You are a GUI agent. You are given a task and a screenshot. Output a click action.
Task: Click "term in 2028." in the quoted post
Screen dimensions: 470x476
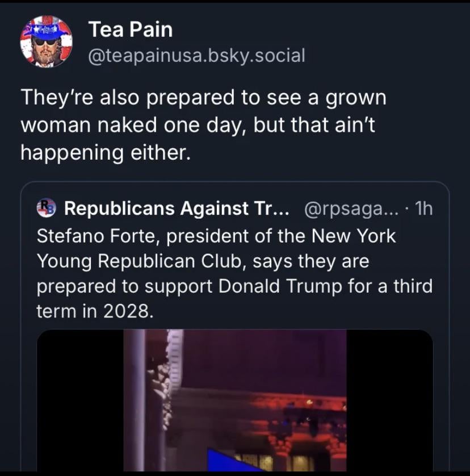[x=95, y=311]
